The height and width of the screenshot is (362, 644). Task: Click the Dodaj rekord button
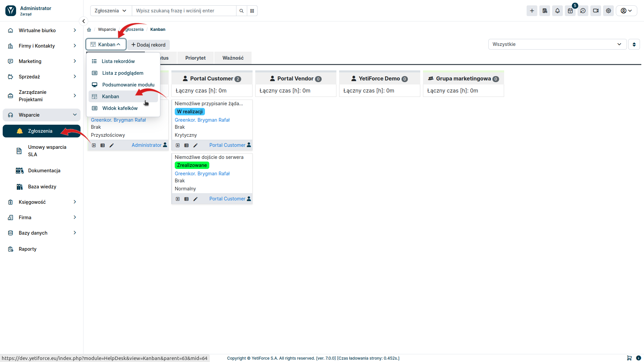148,45
